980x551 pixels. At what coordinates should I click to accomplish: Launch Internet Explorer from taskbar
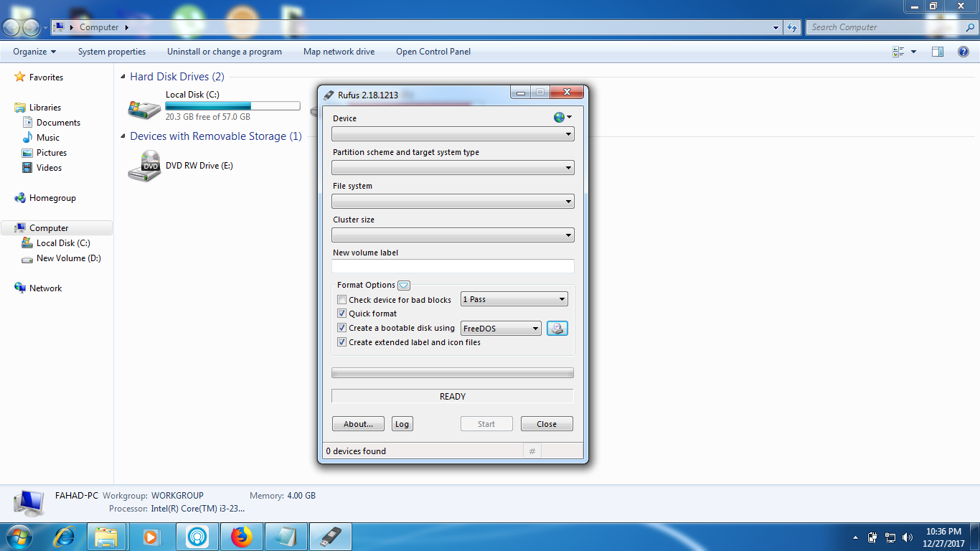(65, 537)
